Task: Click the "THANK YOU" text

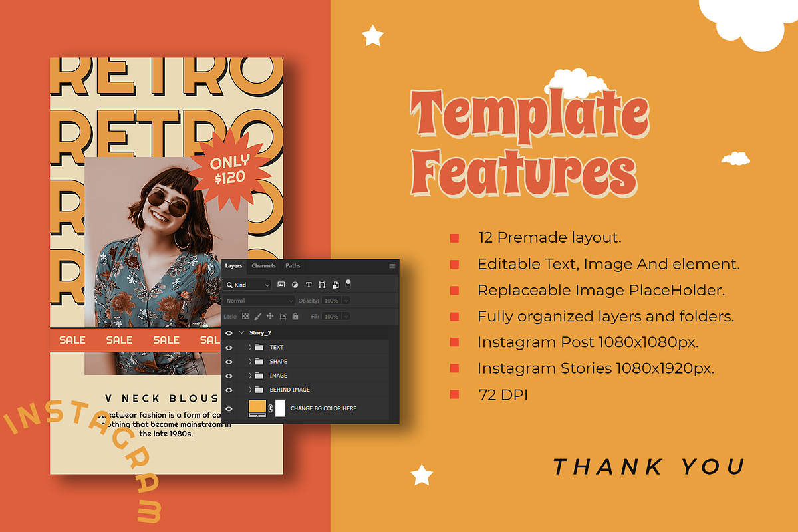Action: pyautogui.click(x=649, y=467)
